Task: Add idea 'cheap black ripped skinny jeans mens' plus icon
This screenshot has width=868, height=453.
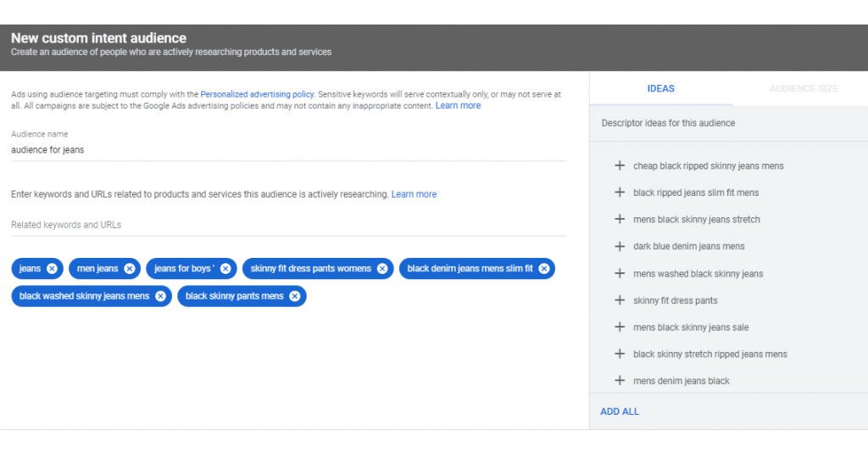Action: tap(620, 165)
